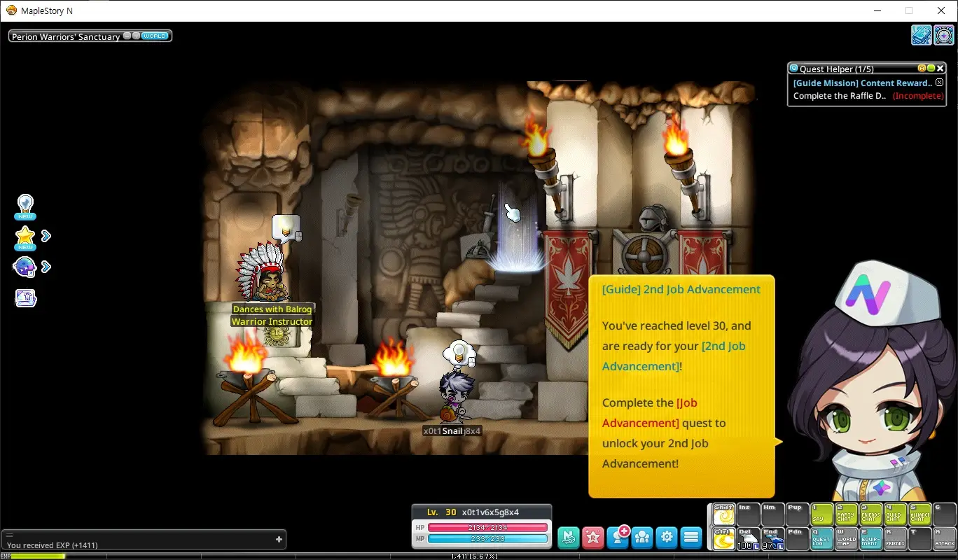Click the MP bar showing 233/233
This screenshot has height=560, width=958.
point(487,538)
